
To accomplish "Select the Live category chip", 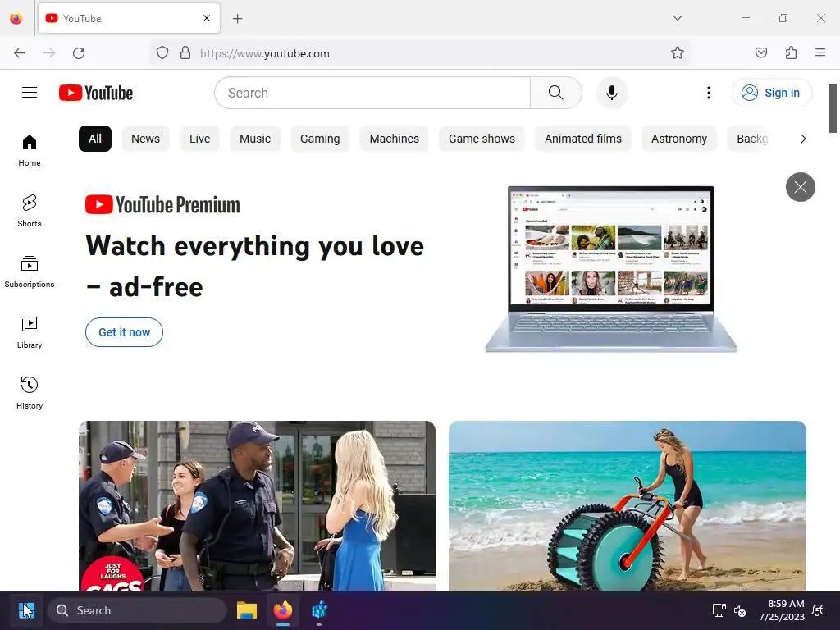I will click(x=199, y=139).
